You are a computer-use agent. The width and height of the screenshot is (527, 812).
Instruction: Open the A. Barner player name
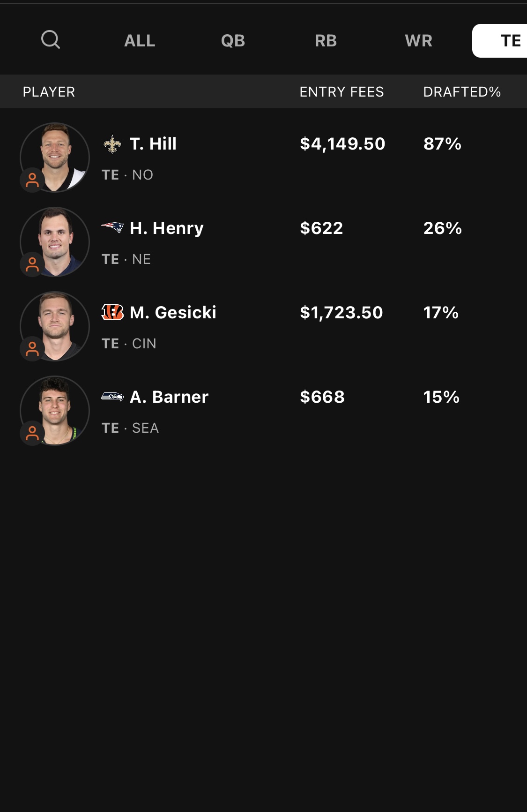coord(169,397)
